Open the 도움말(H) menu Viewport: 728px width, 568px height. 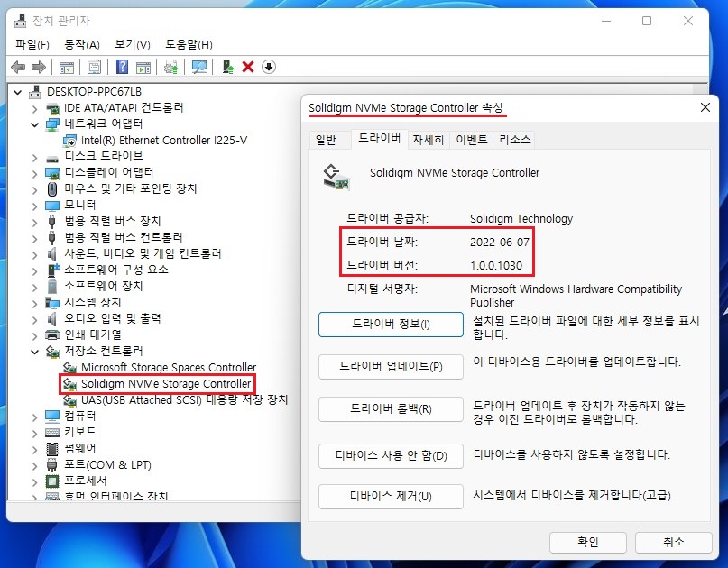click(x=189, y=44)
